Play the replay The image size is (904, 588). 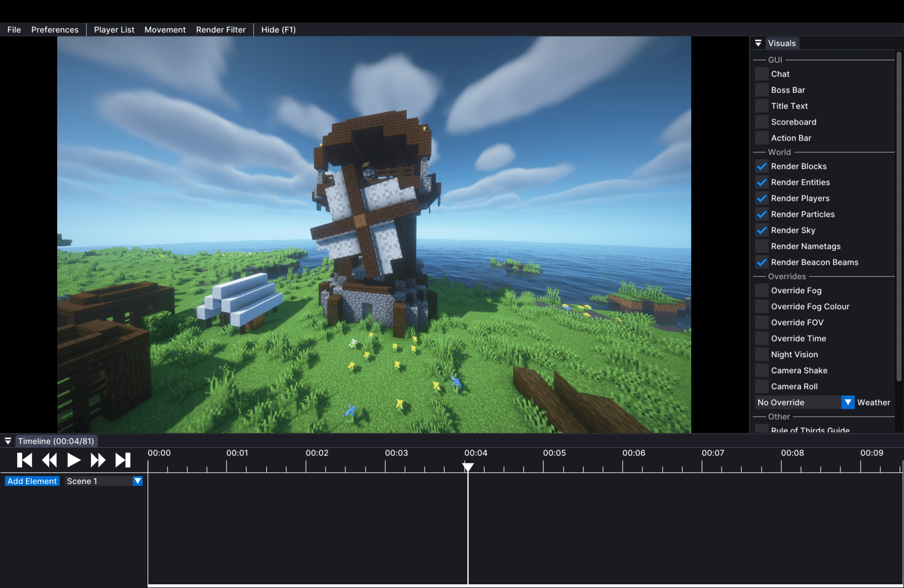74,460
